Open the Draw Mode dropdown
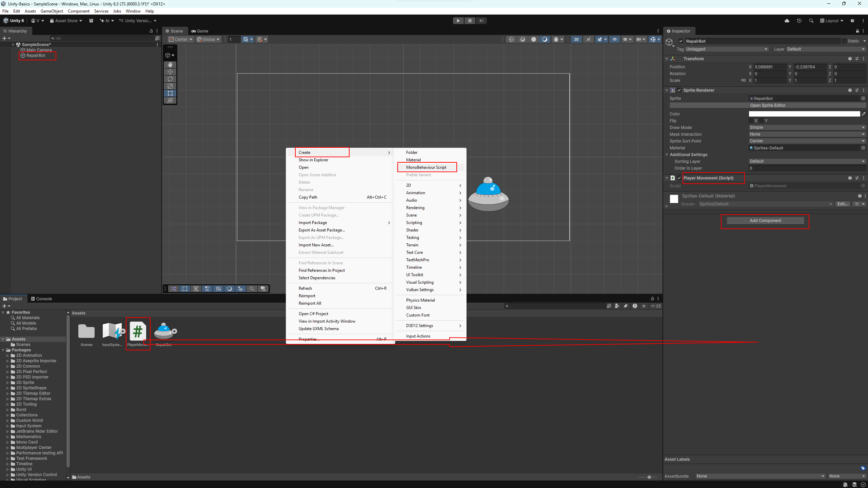Viewport: 868px width, 488px height. (807, 127)
